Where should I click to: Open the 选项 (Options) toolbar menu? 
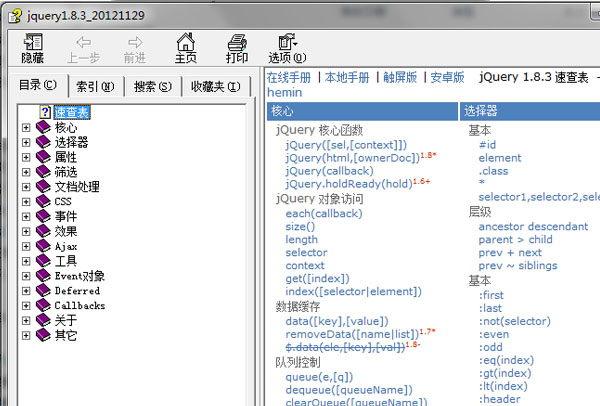point(287,43)
